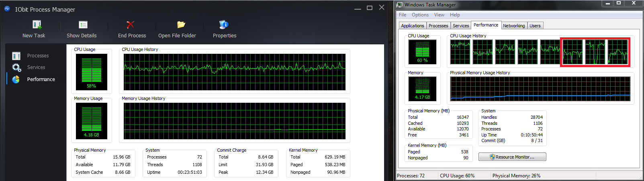This screenshot has height=181, width=644.
Task: Open the Help menu in Task Manager
Action: [455, 15]
